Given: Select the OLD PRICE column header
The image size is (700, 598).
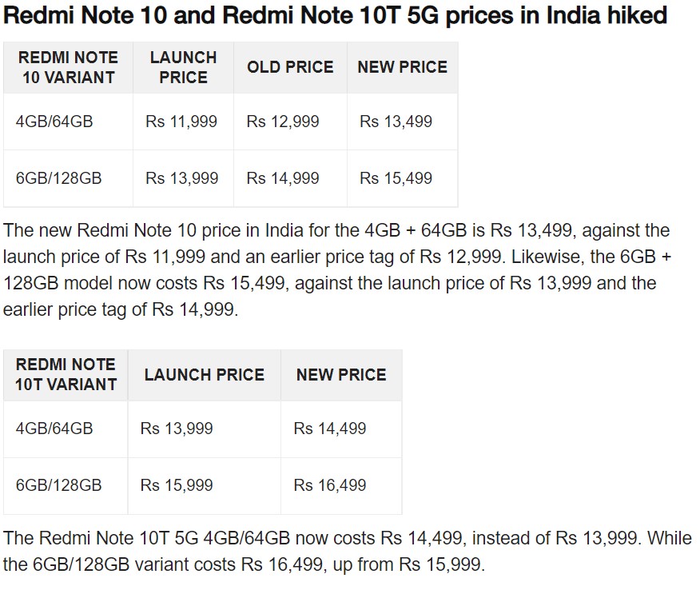Looking at the screenshot, I should [290, 67].
